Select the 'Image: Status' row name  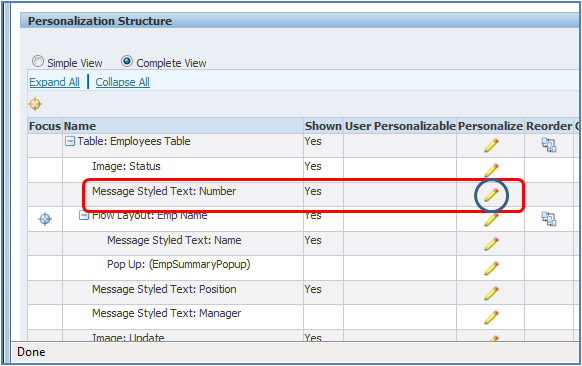126,166
